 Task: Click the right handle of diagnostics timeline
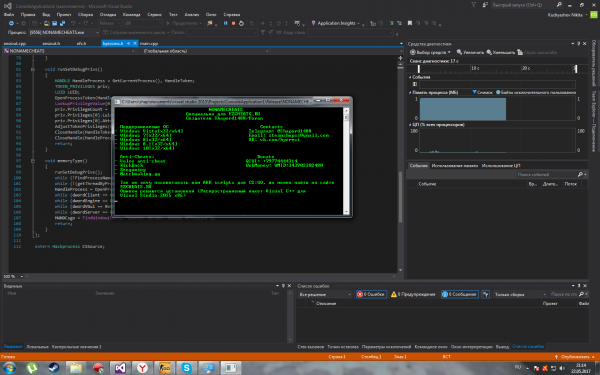tap(576, 68)
